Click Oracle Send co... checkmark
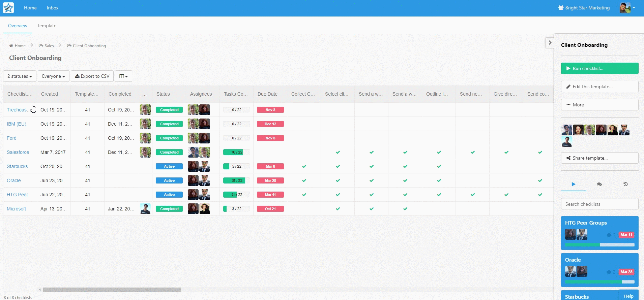 click(x=540, y=180)
